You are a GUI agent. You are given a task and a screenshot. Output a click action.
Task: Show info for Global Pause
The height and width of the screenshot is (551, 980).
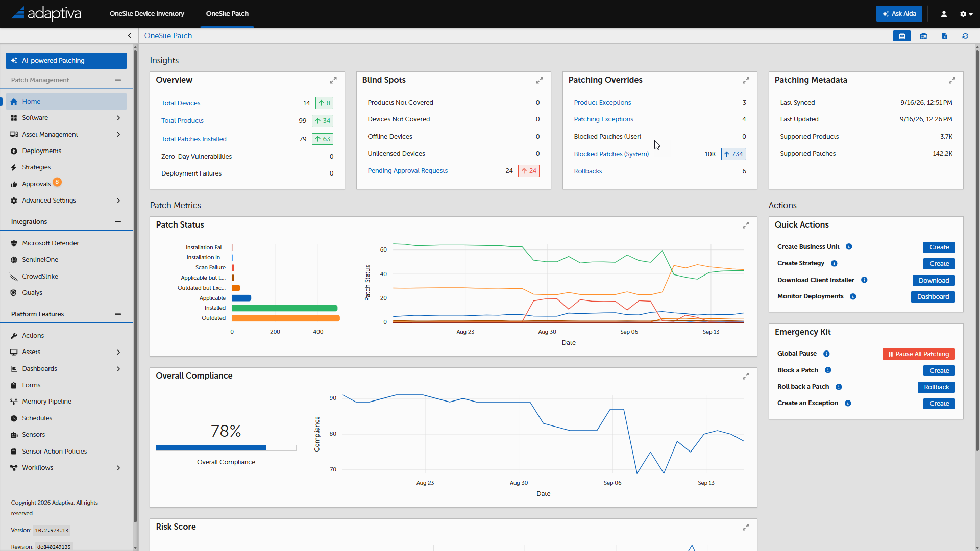coord(826,354)
